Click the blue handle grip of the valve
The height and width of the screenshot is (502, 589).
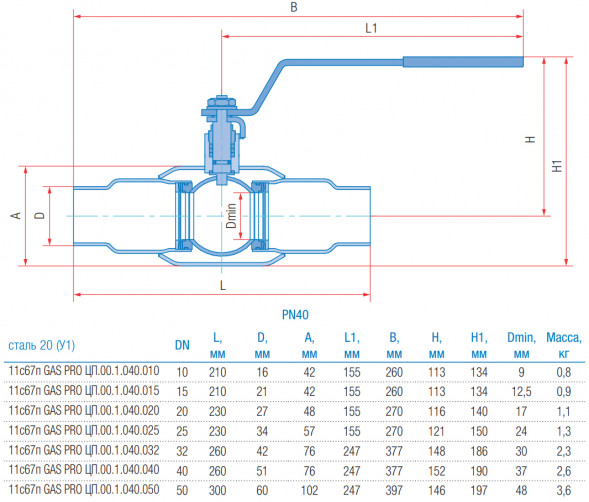pyautogui.click(x=463, y=62)
